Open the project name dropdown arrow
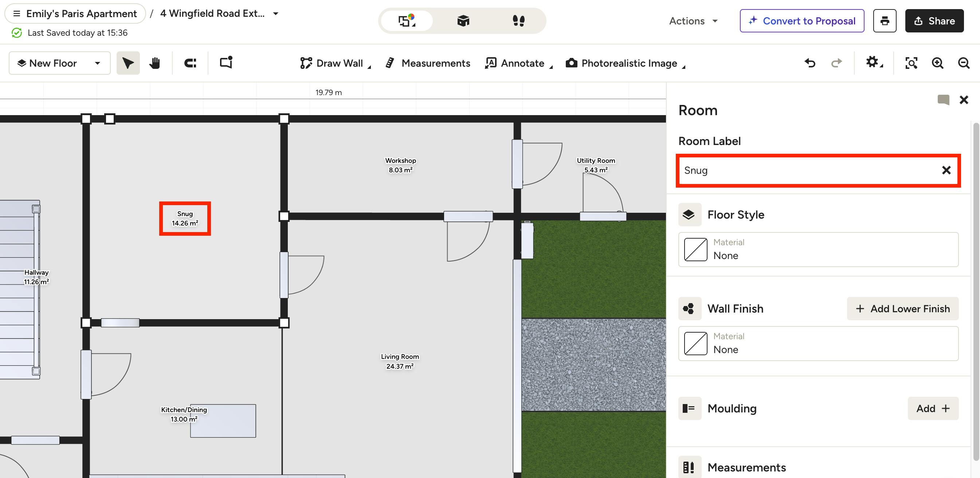The height and width of the screenshot is (478, 980). pos(276,14)
